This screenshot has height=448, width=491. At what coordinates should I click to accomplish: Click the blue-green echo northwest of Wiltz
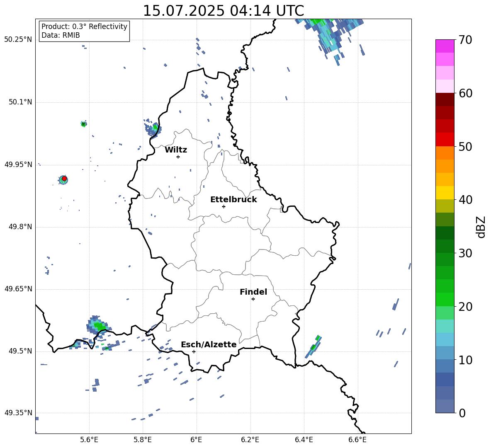(153, 128)
